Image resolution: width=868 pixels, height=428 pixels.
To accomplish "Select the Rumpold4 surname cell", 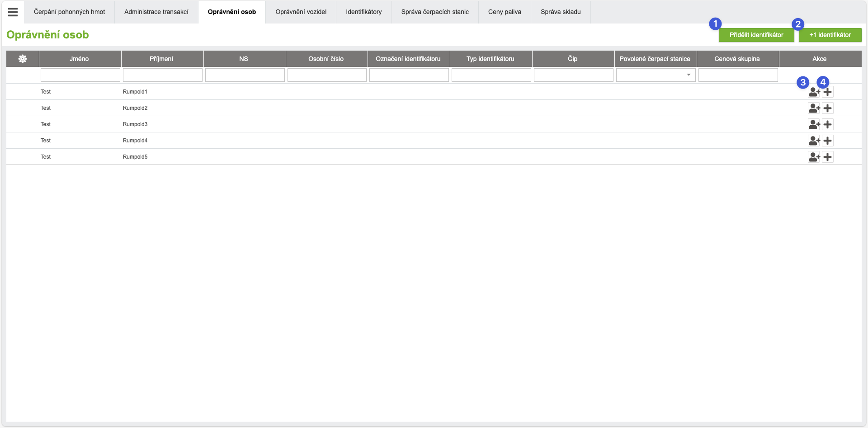I will point(135,141).
